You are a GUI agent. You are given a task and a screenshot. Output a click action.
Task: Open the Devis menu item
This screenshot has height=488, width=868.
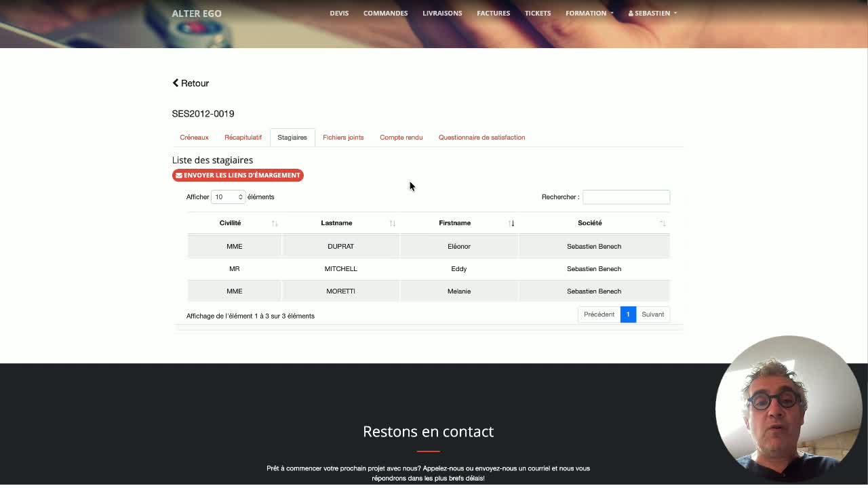pos(339,13)
